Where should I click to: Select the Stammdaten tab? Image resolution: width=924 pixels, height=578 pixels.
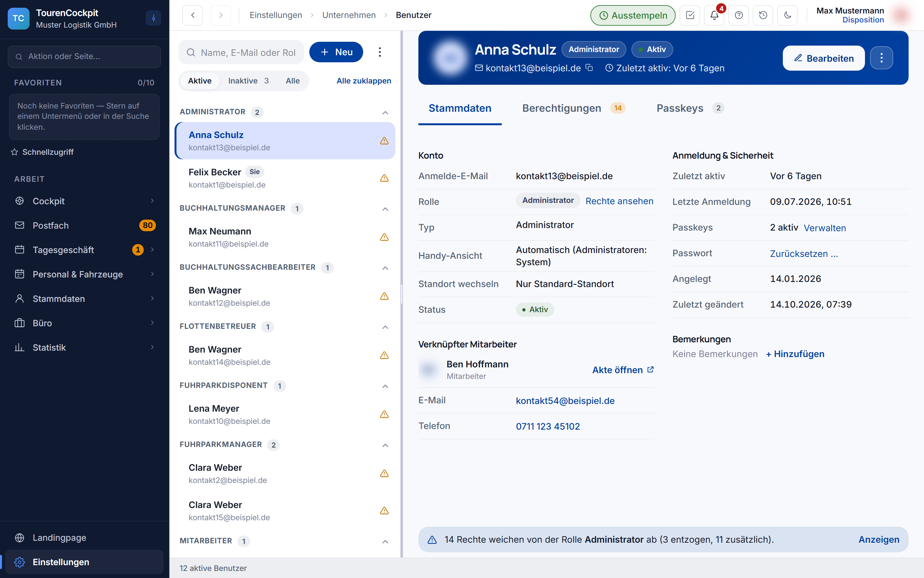click(x=460, y=108)
